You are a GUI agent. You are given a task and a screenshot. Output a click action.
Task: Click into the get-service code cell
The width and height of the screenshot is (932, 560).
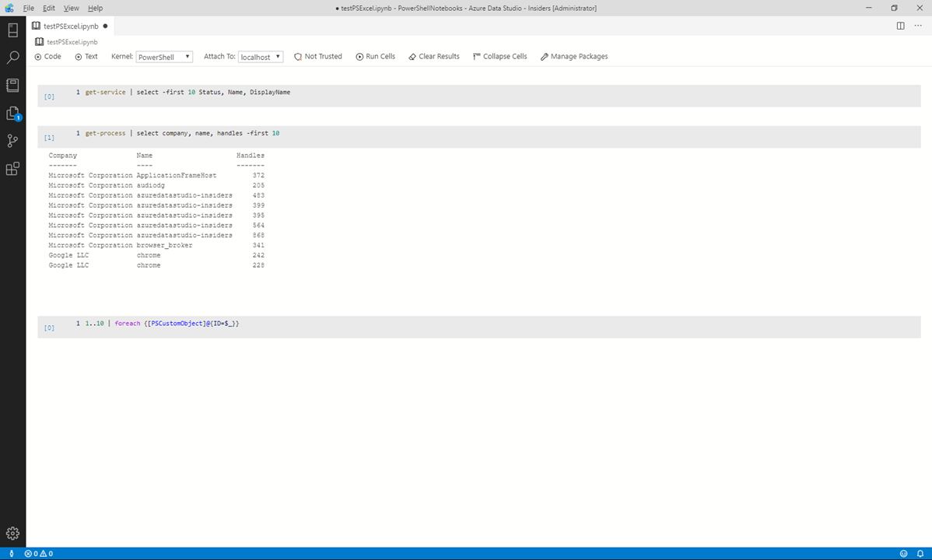(479, 96)
